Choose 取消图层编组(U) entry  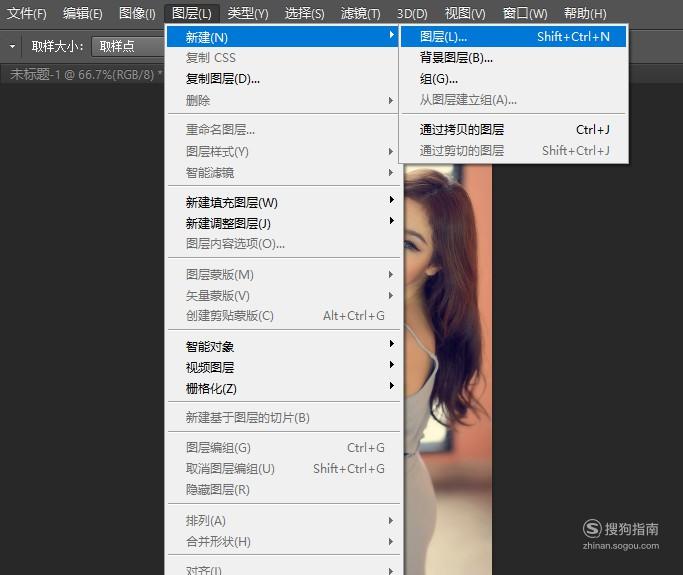283,469
